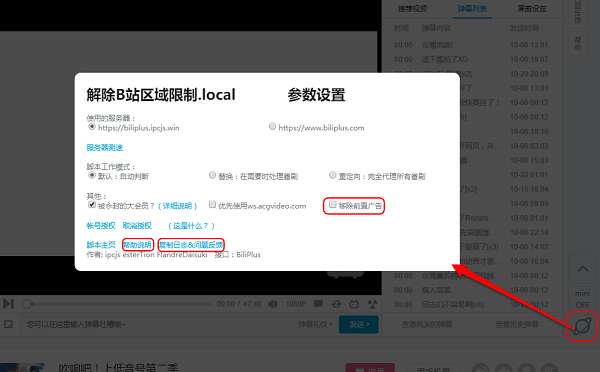Click the TV-shaped widescreen icon
The image size is (600, 372).
(x=354, y=304)
